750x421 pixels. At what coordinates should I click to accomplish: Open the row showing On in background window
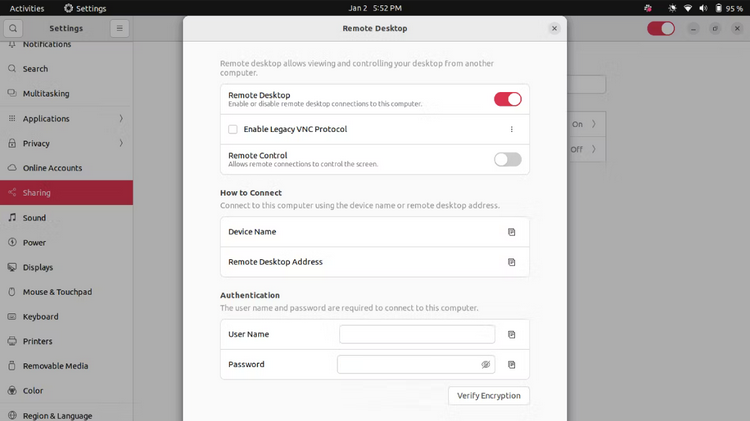pos(586,124)
